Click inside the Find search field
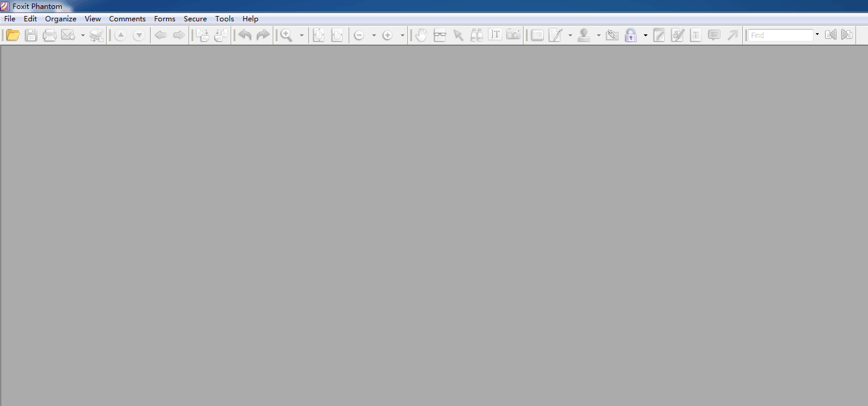 pyautogui.click(x=780, y=36)
